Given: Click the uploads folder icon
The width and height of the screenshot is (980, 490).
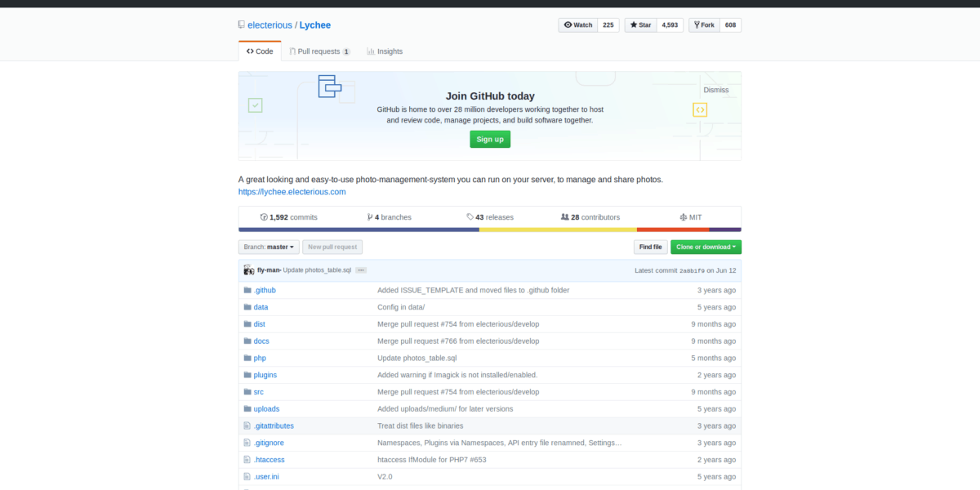Looking at the screenshot, I should pos(247,408).
